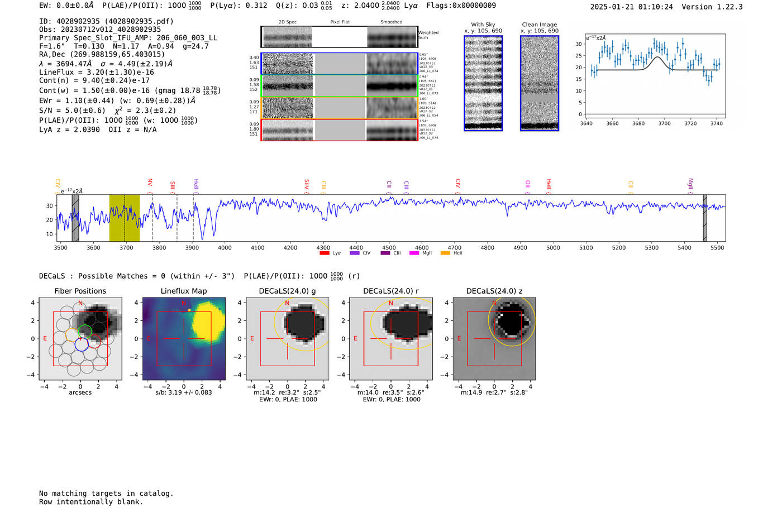
Task: Click the Weighted Sum 2D spectrum row
Action: tap(339, 37)
